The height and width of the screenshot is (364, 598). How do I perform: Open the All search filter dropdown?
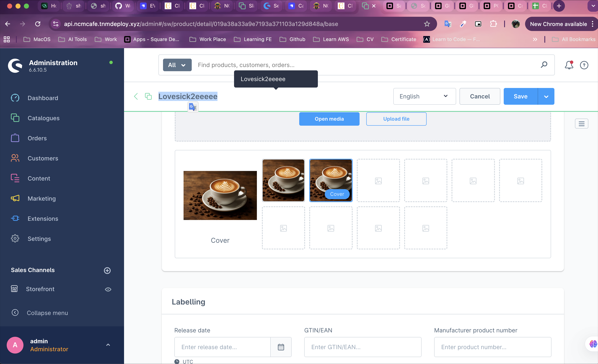177,65
